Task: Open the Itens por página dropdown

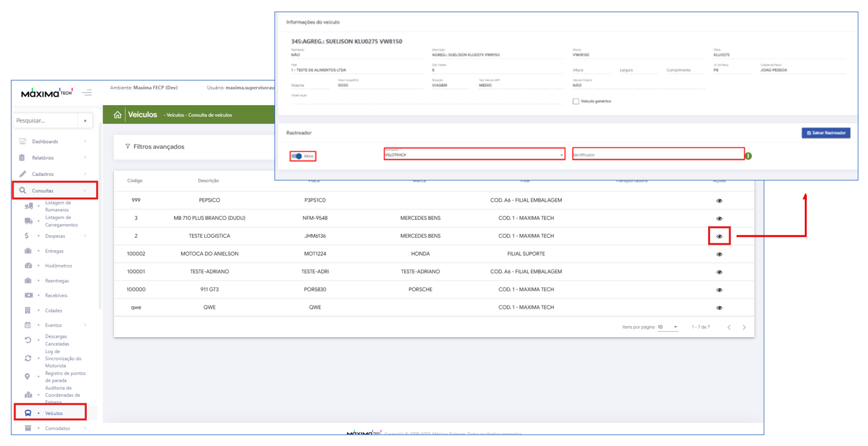Action: click(x=667, y=327)
